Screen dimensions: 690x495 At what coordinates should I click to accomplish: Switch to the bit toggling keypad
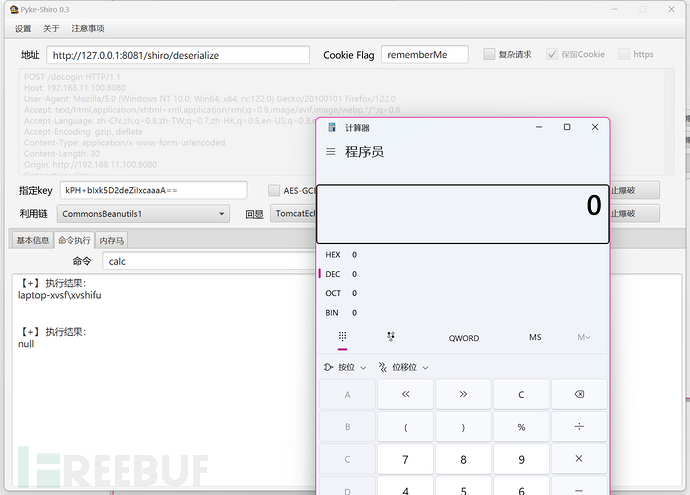click(x=391, y=338)
